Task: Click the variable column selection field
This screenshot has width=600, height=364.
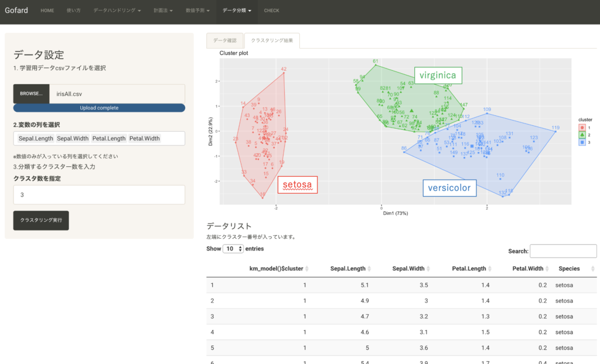Action: (99, 139)
